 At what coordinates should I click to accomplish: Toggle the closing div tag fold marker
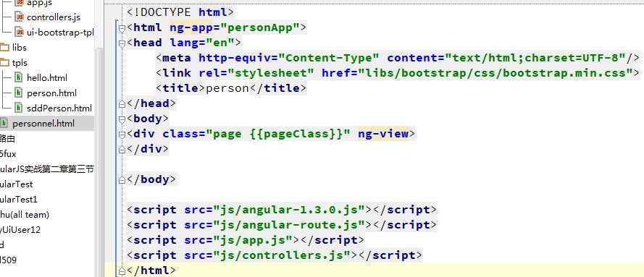pos(122,150)
